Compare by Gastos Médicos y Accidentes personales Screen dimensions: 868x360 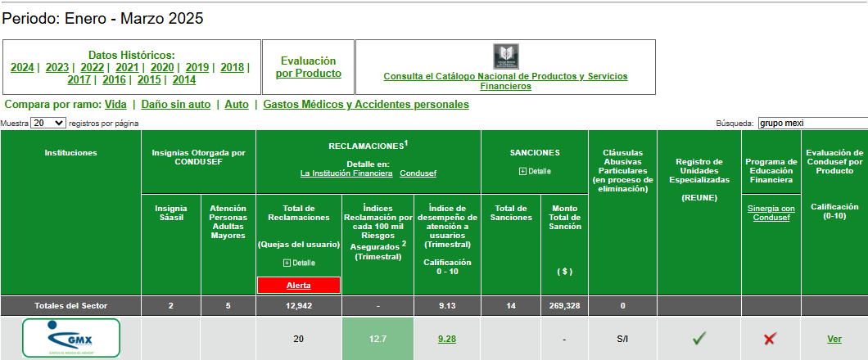click(x=366, y=104)
